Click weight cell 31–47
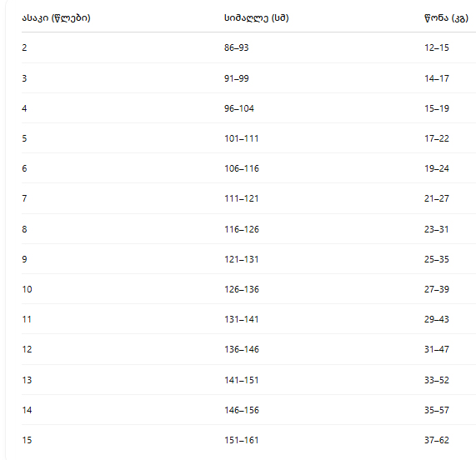This screenshot has height=460, width=476. pos(436,349)
